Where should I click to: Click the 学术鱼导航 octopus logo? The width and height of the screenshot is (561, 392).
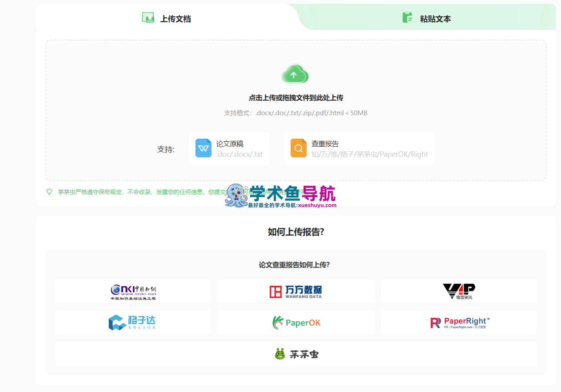(x=236, y=195)
